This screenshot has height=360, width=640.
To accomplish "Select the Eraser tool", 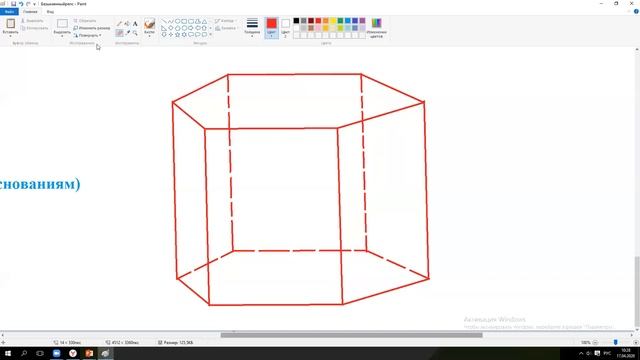I will (120, 33).
